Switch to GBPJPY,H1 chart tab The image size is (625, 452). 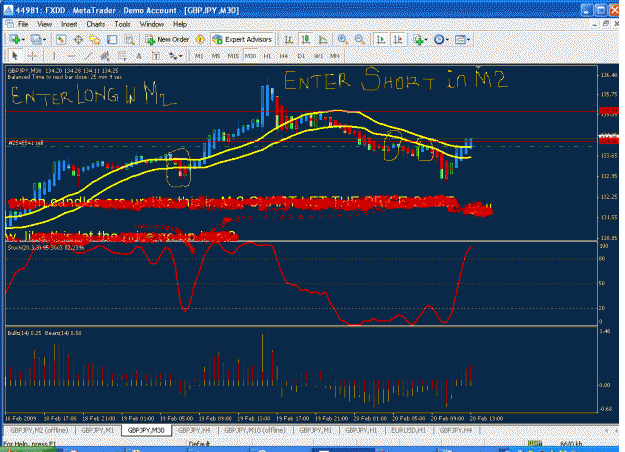361,430
